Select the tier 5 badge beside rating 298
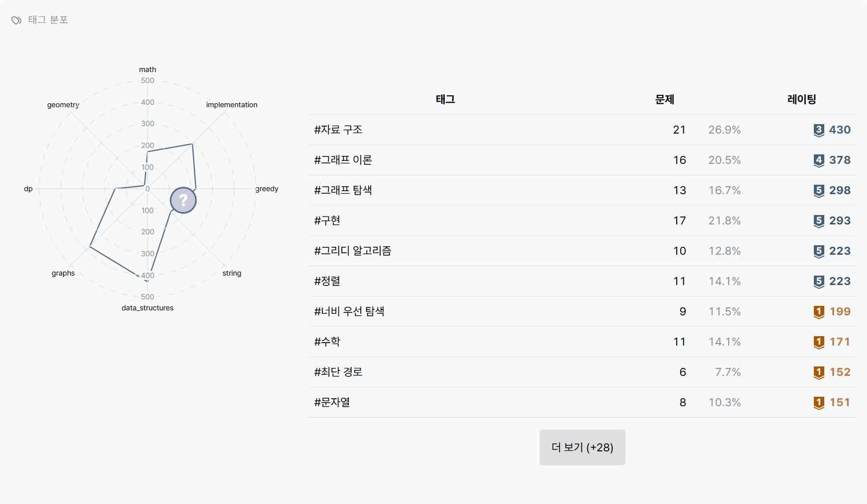Screen dimensions: 867x504 click(819, 190)
